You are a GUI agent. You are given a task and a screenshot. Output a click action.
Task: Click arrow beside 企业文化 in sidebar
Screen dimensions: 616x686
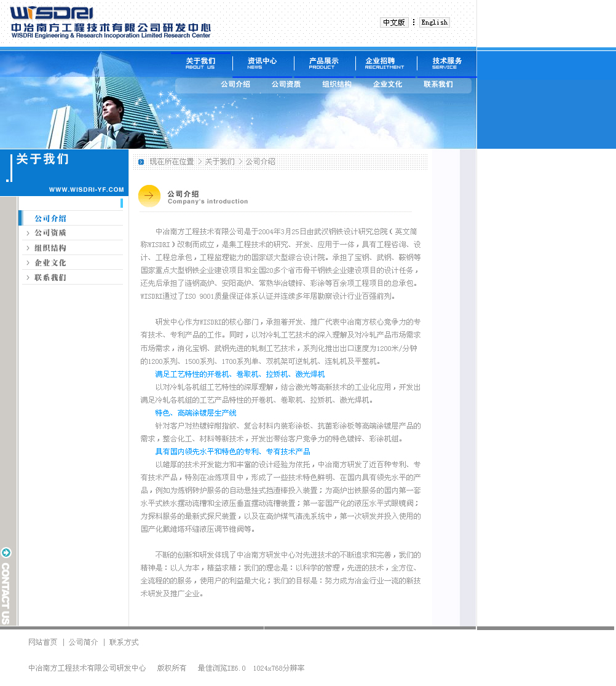tap(28, 263)
